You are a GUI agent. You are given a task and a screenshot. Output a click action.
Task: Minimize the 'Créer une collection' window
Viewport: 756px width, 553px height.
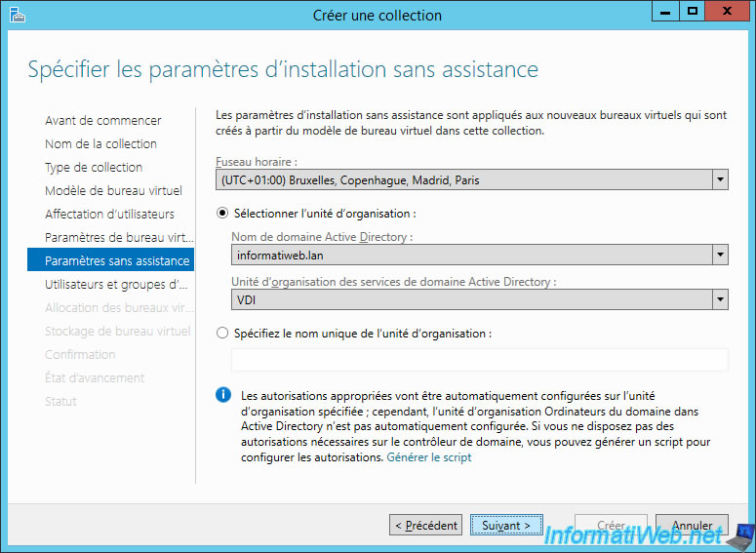point(665,12)
